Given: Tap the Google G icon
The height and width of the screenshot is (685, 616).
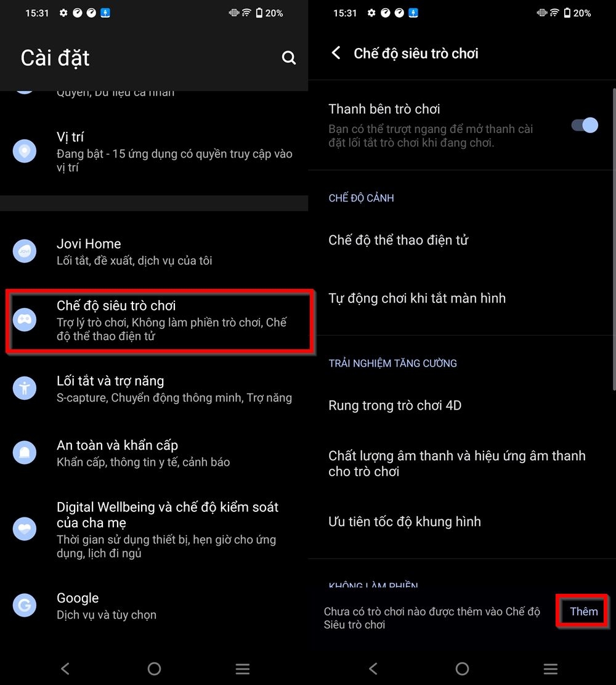Looking at the screenshot, I should (25, 606).
